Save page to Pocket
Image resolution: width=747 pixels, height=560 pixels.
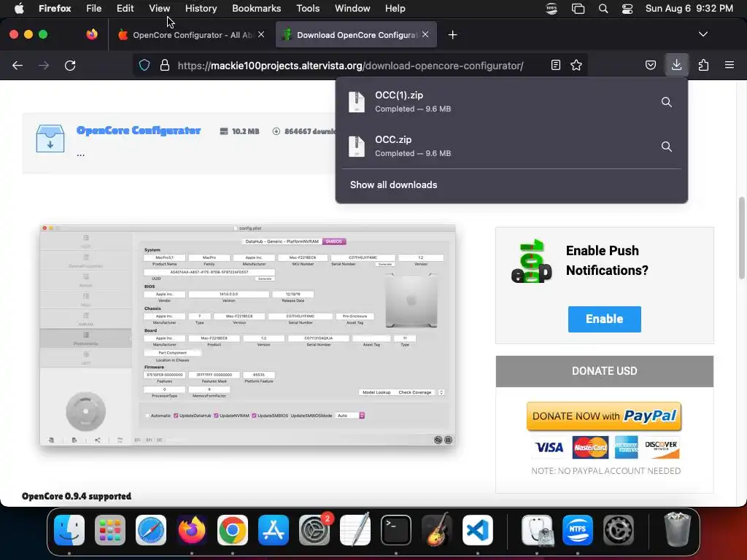click(650, 65)
